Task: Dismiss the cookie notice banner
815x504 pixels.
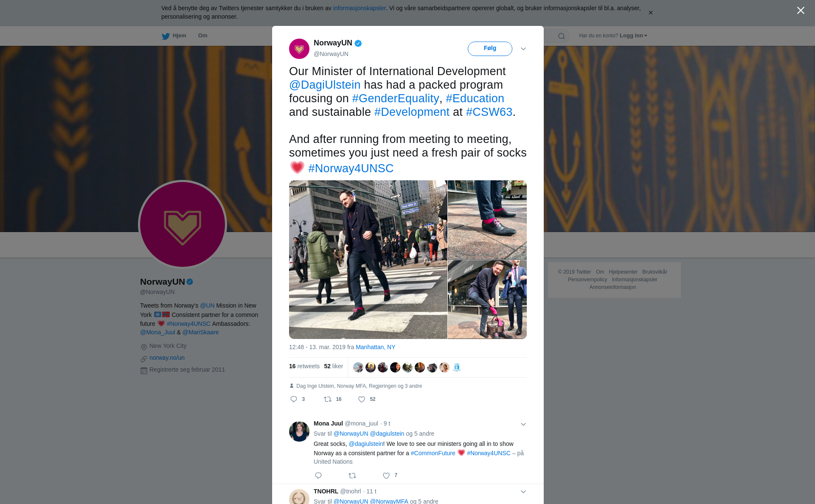Action: tap(650, 13)
